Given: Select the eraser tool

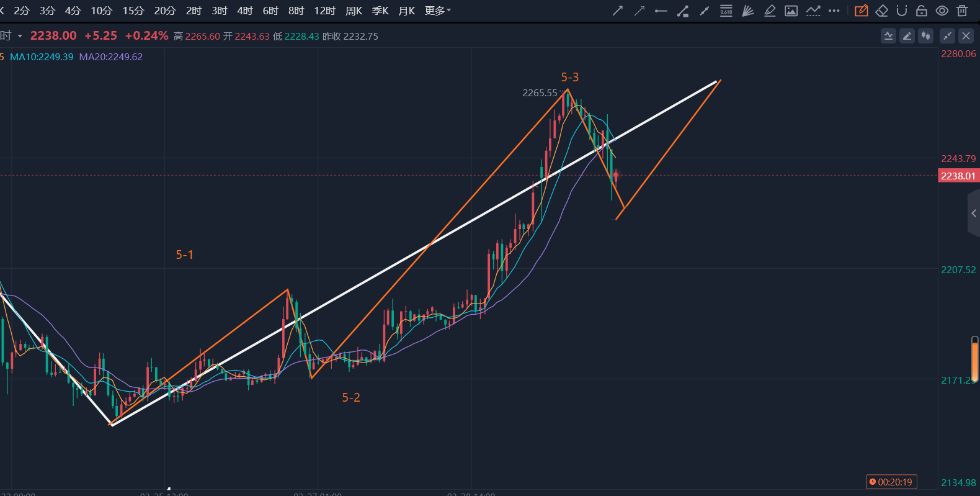Looking at the screenshot, I should coord(881,11).
